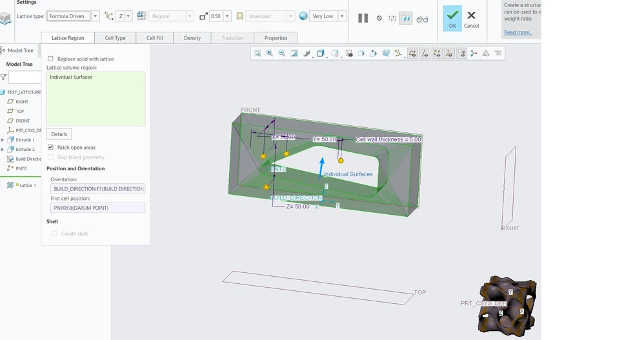Click the Repaint graphics icon
The height and width of the screenshot is (340, 644).
coord(294,54)
